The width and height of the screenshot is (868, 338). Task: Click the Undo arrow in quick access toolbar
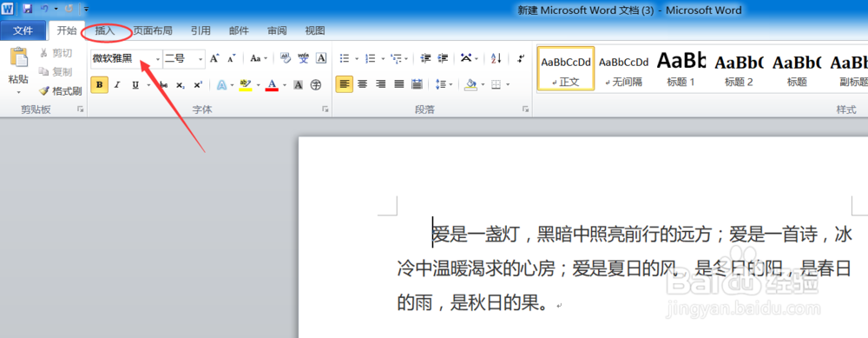(45, 9)
